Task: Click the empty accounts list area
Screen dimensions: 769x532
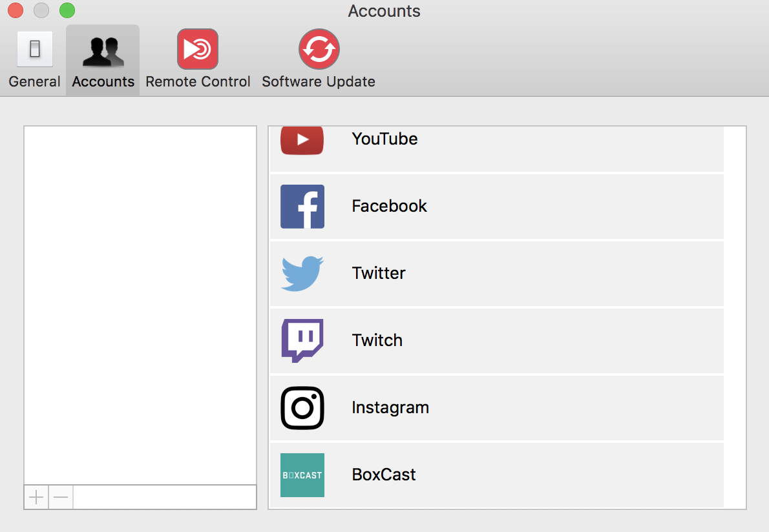Action: click(140, 303)
